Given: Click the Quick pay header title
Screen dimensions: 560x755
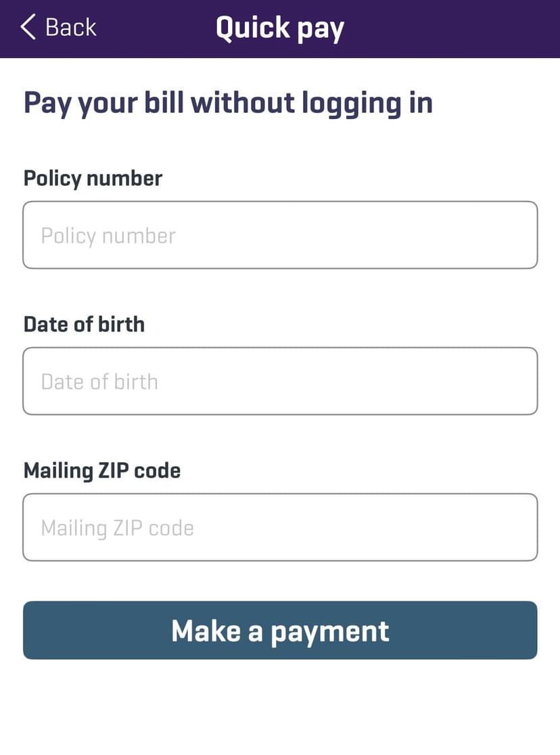Looking at the screenshot, I should 280,28.
